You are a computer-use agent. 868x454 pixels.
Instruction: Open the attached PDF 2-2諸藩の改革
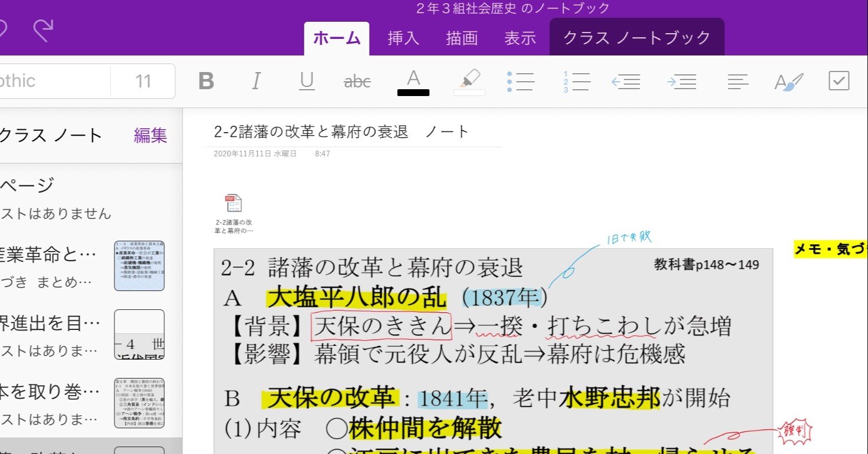[x=234, y=202]
